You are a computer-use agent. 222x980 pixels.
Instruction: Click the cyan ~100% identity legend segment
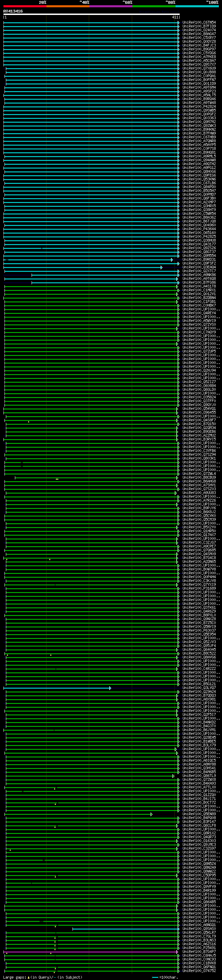[x=197, y=6]
